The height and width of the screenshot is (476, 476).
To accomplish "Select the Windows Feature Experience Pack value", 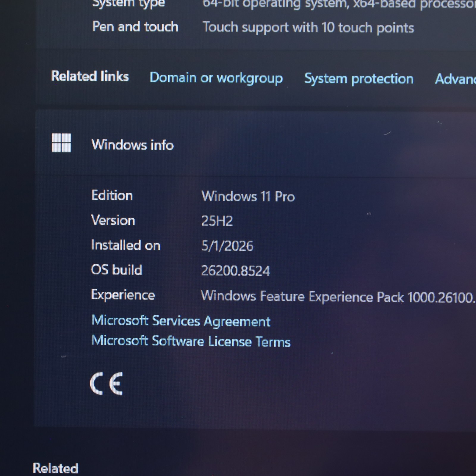I will click(x=339, y=297).
